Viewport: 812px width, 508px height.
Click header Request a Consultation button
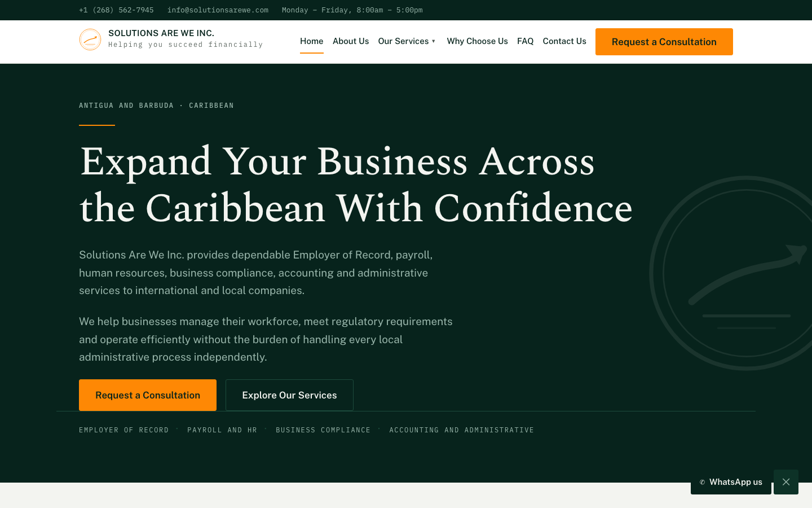pos(664,42)
